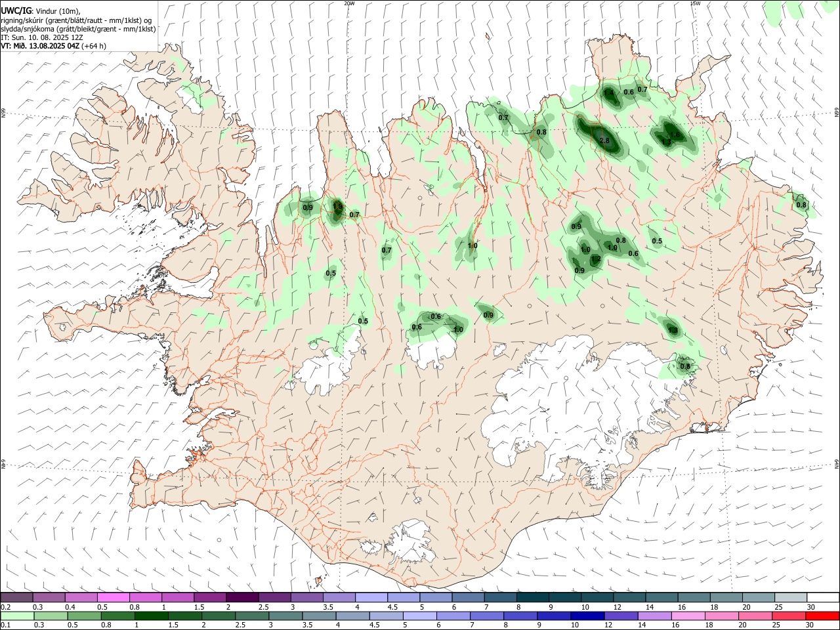
Task: Click the 1.3 label beside the 1.6 value
Action: [x=666, y=142]
